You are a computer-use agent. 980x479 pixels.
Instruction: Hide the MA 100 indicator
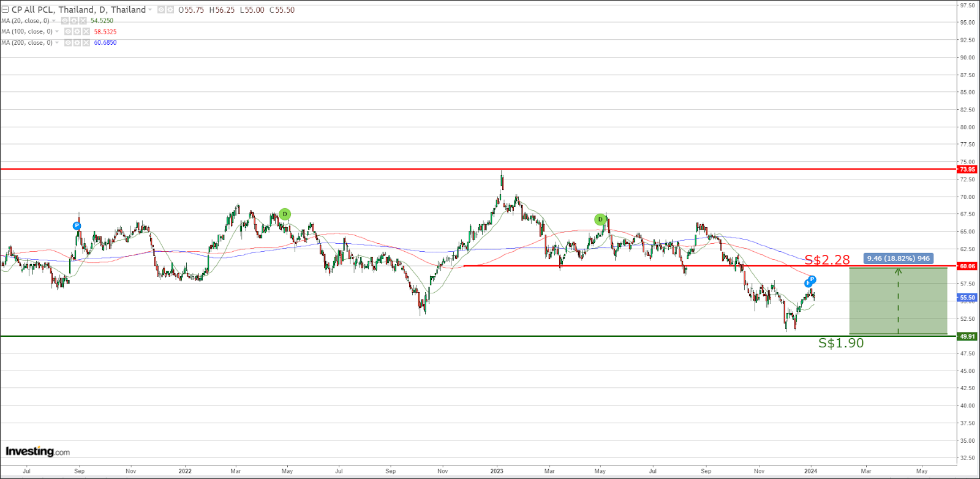pyautogui.click(x=68, y=32)
